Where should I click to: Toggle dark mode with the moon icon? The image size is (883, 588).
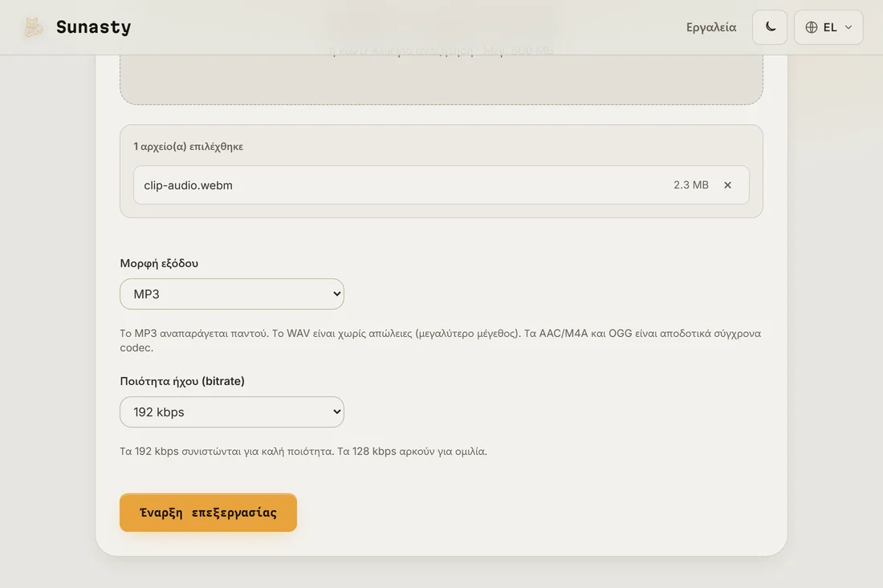(x=770, y=27)
